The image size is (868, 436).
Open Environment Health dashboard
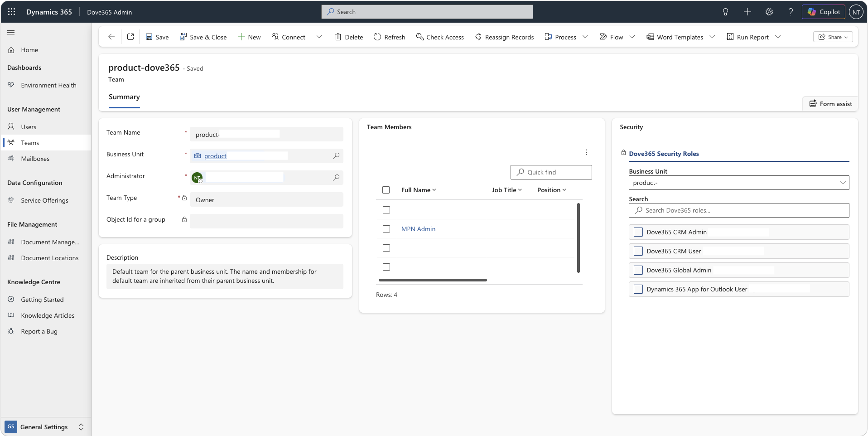pos(46,85)
